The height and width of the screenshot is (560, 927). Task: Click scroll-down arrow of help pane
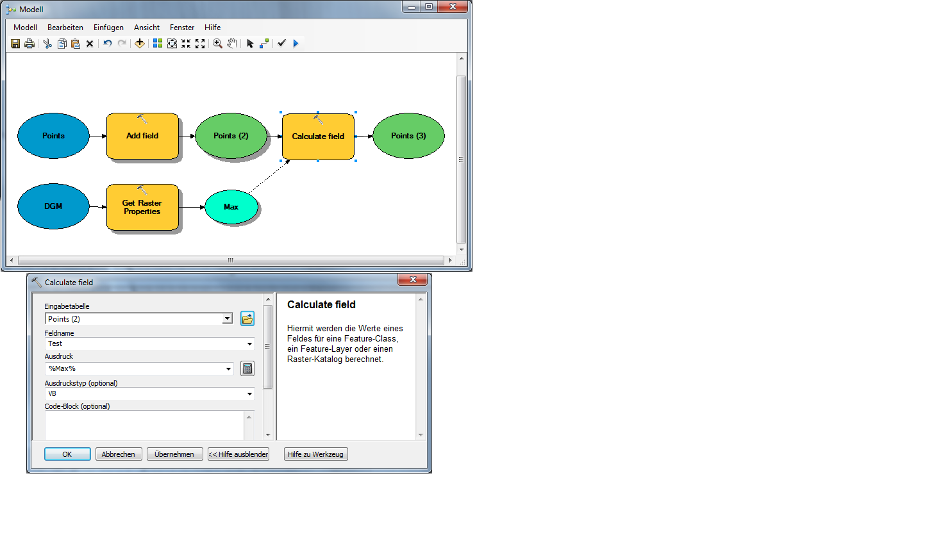[421, 434]
